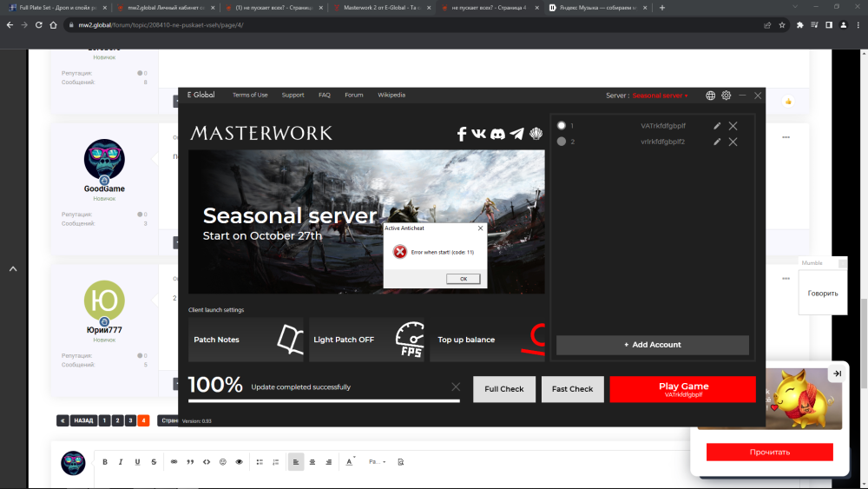Open the FAQ menu item
Viewport: 868px width, 489px height.
coord(325,95)
